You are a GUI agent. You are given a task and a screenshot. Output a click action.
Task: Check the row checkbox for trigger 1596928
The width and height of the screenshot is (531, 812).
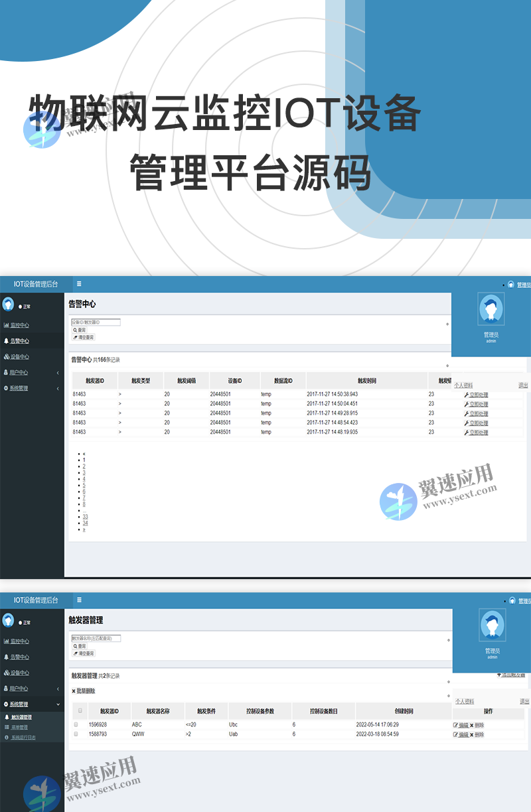[76, 724]
